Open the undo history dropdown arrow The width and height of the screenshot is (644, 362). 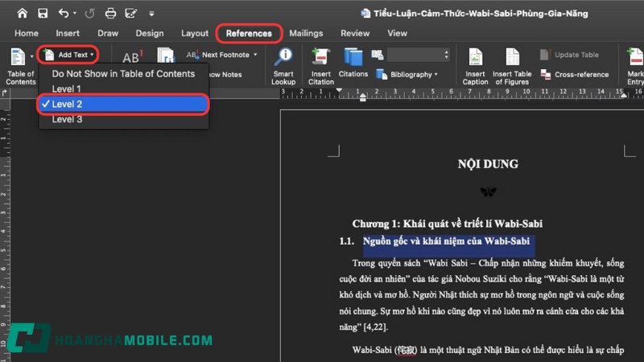coord(75,13)
